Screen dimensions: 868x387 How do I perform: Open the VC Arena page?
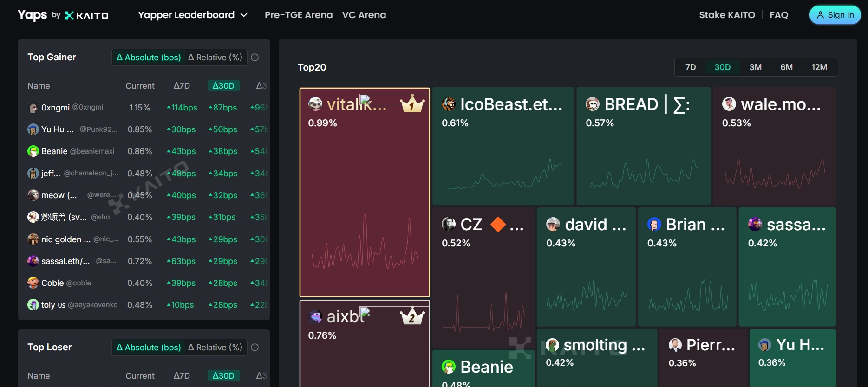[x=364, y=15]
